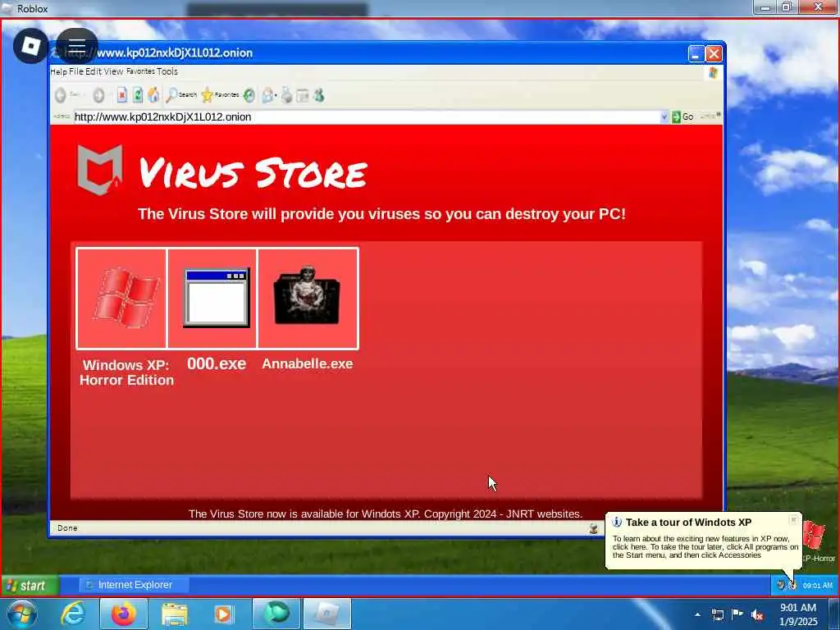
Task: Open the Mail icon dropdown arrow
Action: tap(276, 96)
